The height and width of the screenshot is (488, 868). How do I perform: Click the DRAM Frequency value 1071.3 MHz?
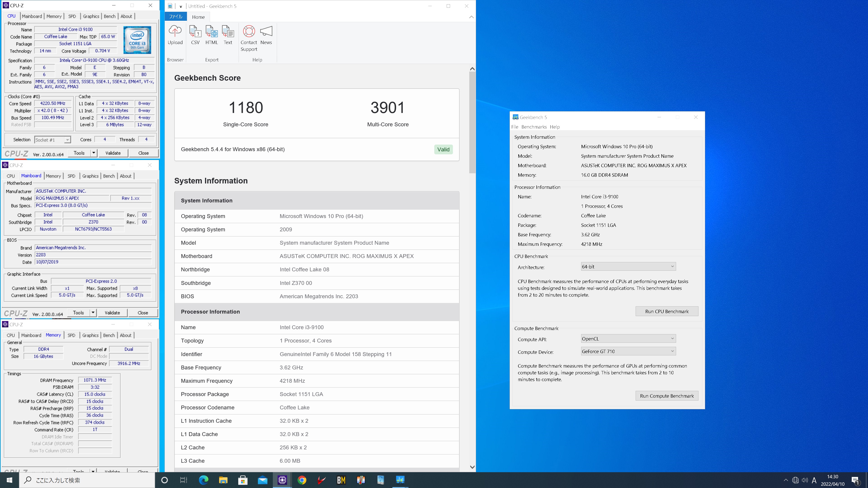point(95,380)
